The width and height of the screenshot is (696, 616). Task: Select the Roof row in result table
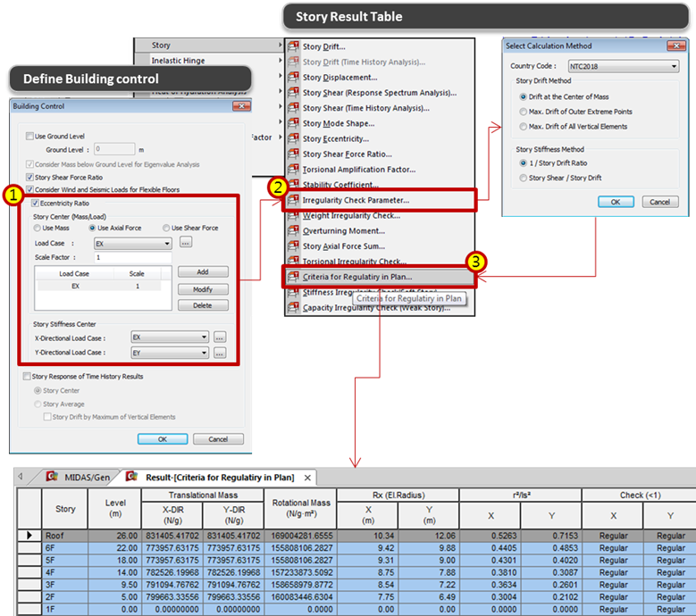pos(356,536)
